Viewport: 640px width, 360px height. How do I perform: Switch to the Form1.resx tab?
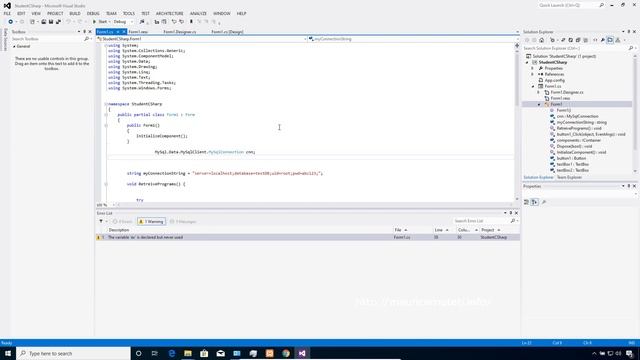point(138,32)
